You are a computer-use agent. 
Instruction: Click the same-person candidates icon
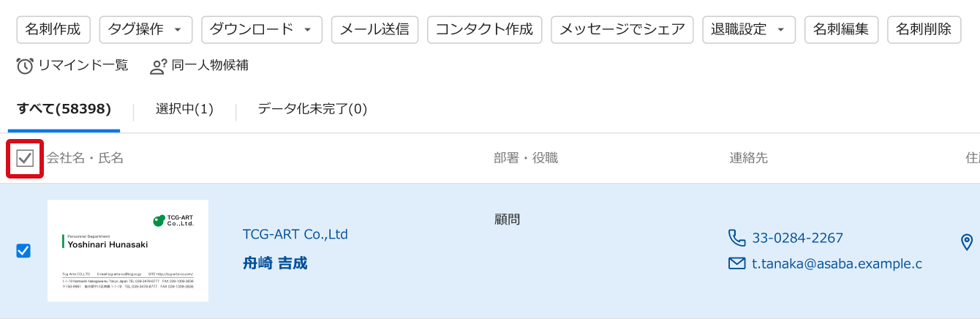coord(158,66)
